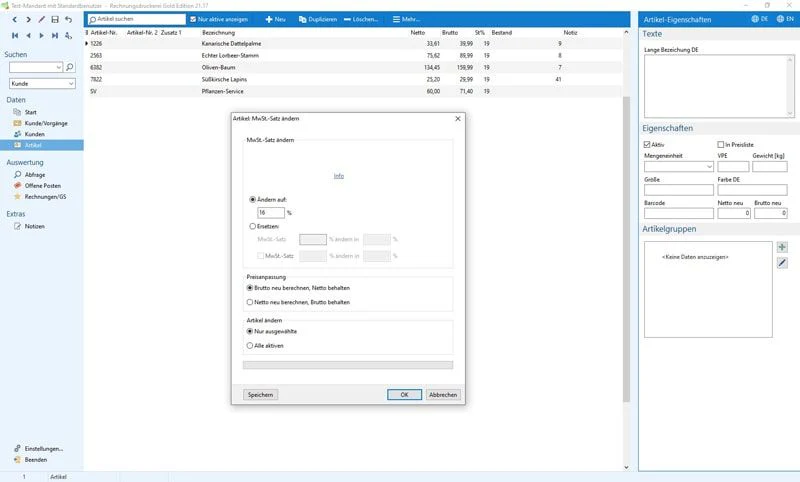Edit Artikelgruppen with the pencil icon
Viewport: 800px width, 482px height.
click(782, 262)
